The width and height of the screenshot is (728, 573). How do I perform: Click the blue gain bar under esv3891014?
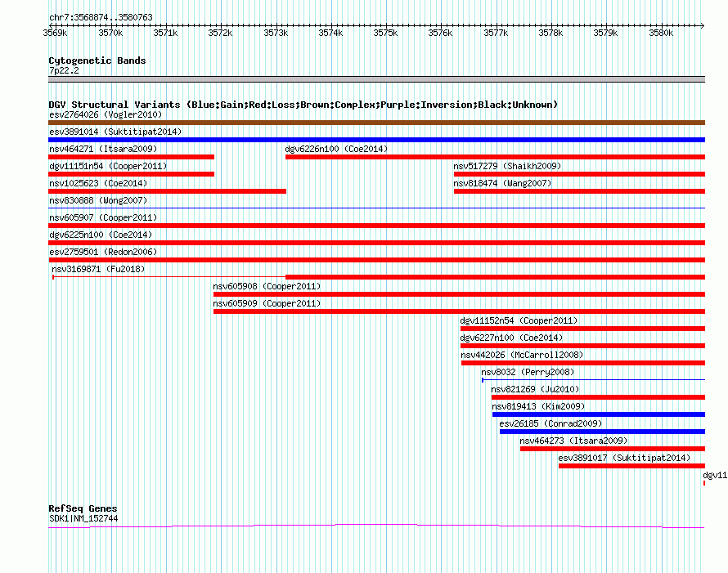pos(376,140)
